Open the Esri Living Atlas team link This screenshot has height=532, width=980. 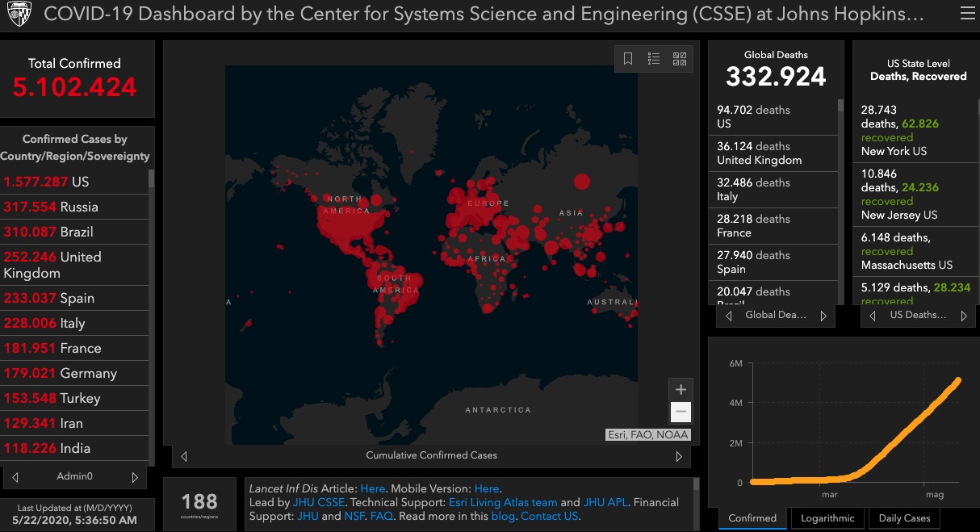(503, 502)
